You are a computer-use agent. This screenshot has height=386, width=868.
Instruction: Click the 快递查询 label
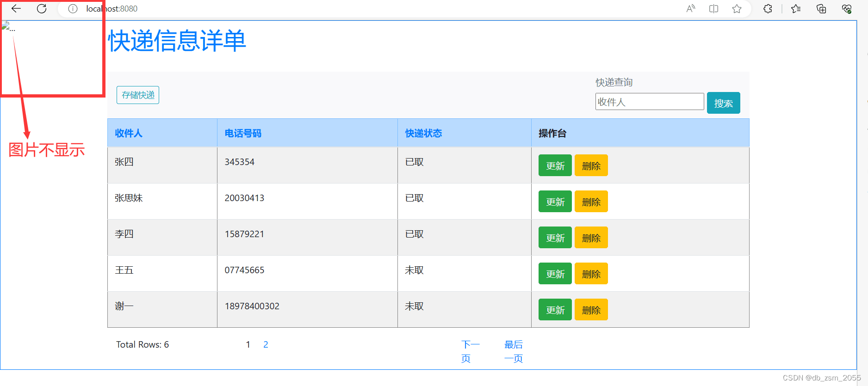coord(614,82)
